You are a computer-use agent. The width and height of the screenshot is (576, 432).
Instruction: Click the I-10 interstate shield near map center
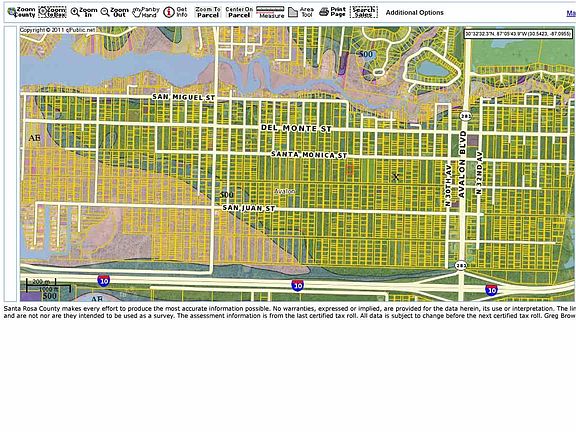pos(298,285)
